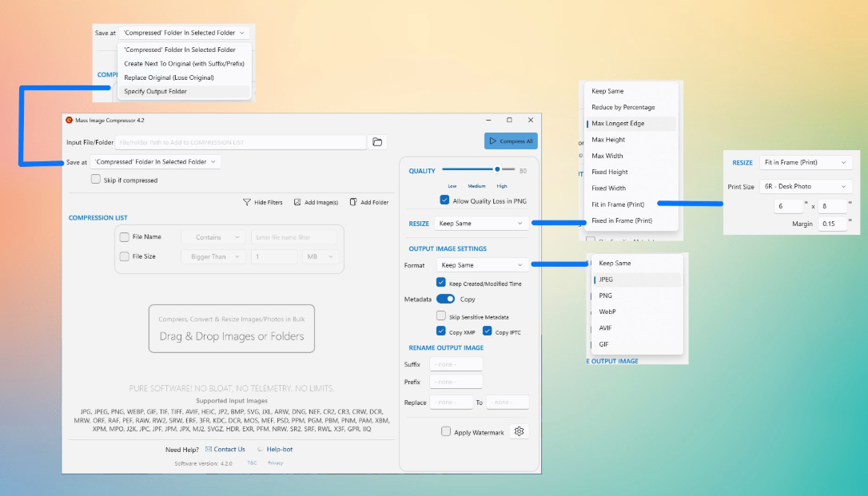Click the Hide Filters funnel icon

tap(247, 203)
